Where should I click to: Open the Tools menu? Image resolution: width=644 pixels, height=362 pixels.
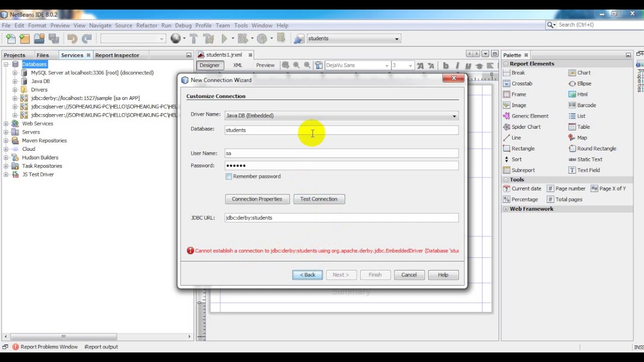tap(241, 26)
